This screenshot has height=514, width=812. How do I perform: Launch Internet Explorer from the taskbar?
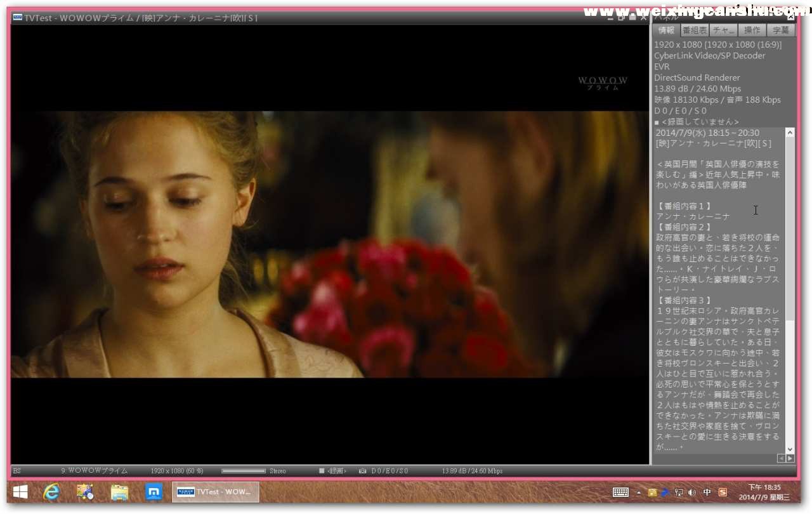(51, 492)
